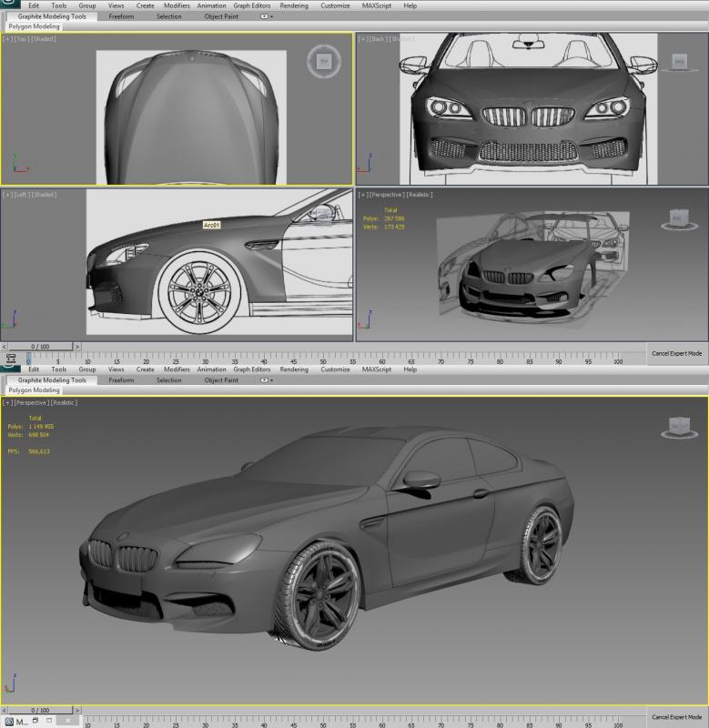The height and width of the screenshot is (728, 709).
Task: Open the [Back] view name menu
Action: (x=379, y=39)
